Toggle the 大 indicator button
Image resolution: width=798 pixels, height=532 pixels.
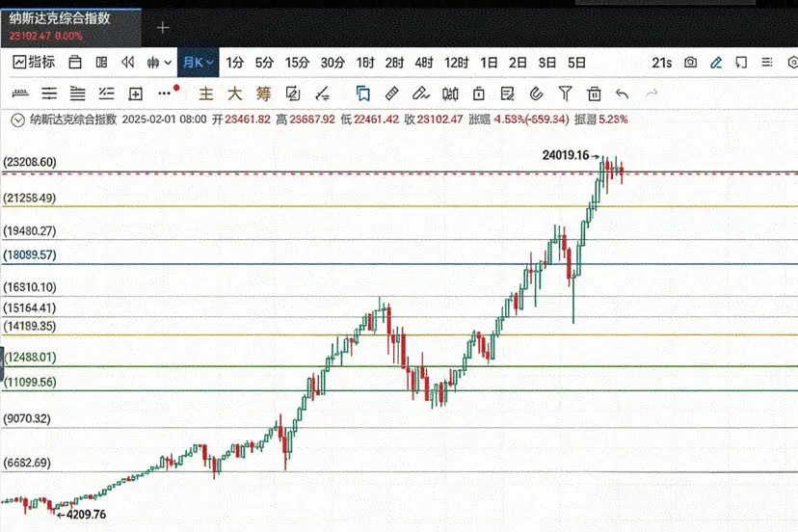click(x=234, y=93)
